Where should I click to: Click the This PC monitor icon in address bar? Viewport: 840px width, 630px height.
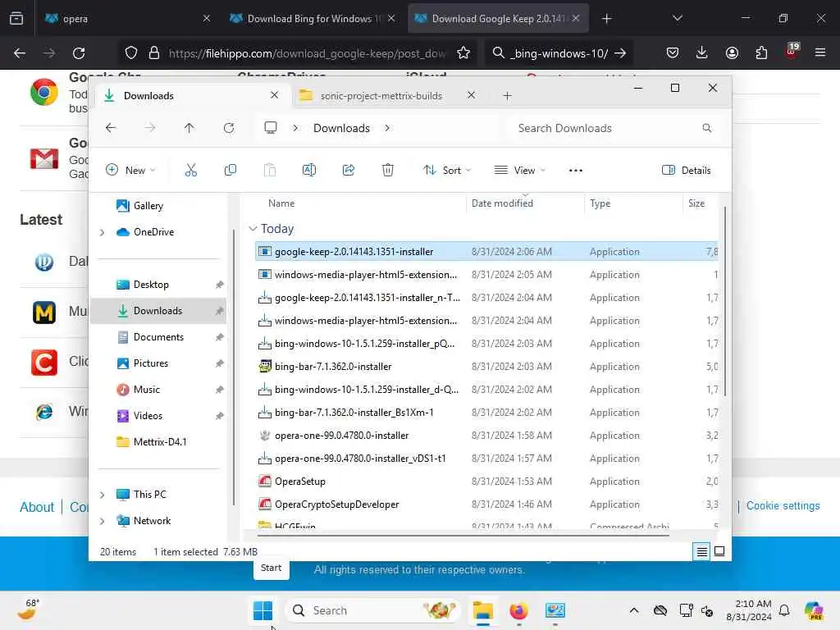point(271,128)
